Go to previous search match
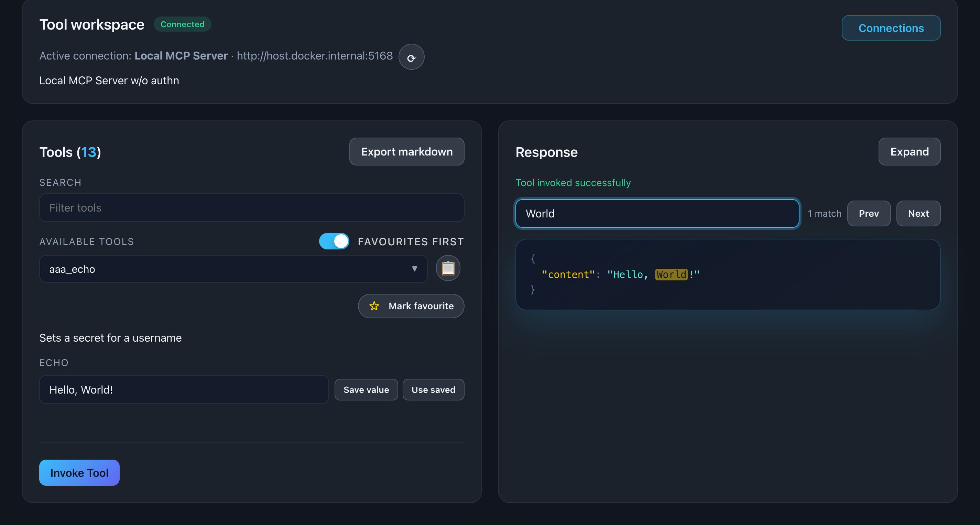Image resolution: width=980 pixels, height=525 pixels. pyautogui.click(x=868, y=214)
